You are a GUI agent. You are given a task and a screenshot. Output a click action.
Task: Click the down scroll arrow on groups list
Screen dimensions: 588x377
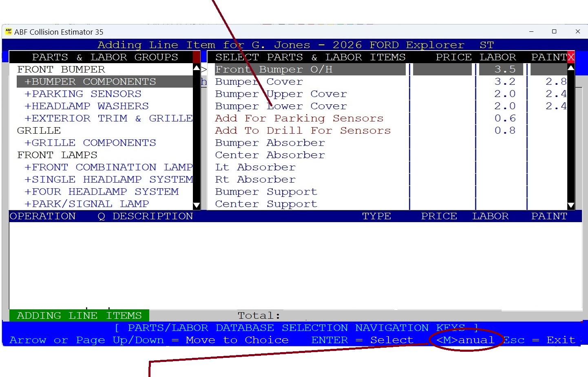197,205
